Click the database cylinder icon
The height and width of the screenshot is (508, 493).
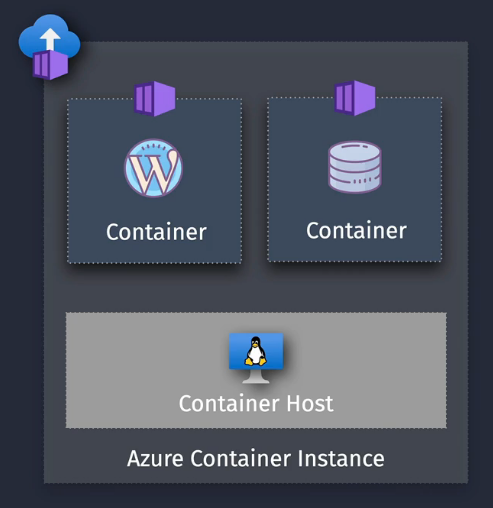point(355,167)
